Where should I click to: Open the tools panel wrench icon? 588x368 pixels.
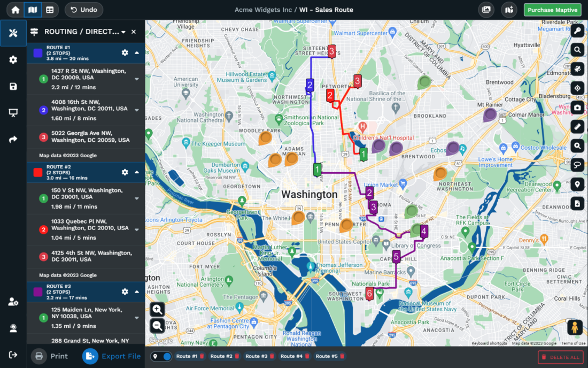coord(13,33)
